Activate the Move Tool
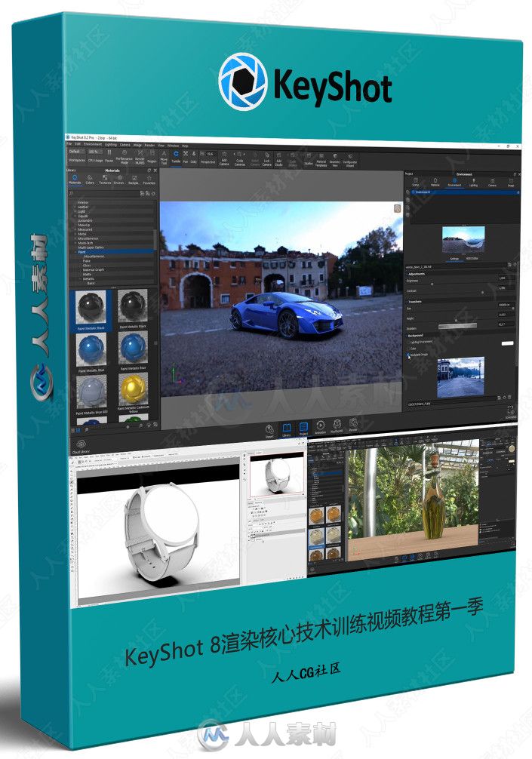Image resolution: width=532 pixels, height=759 pixels. (x=164, y=157)
